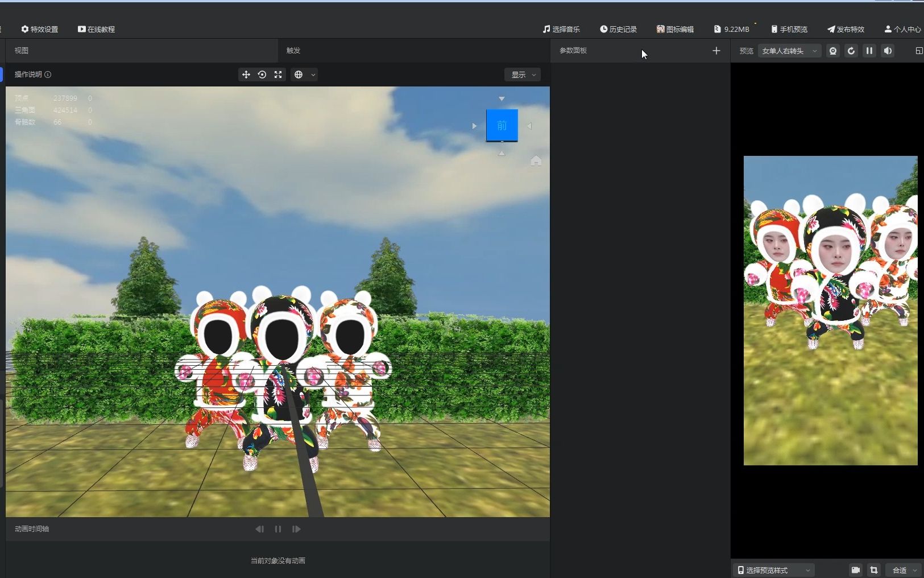Screen dimensions: 924x578
Task: Step to the previous frame on the timeline
Action: click(x=260, y=529)
